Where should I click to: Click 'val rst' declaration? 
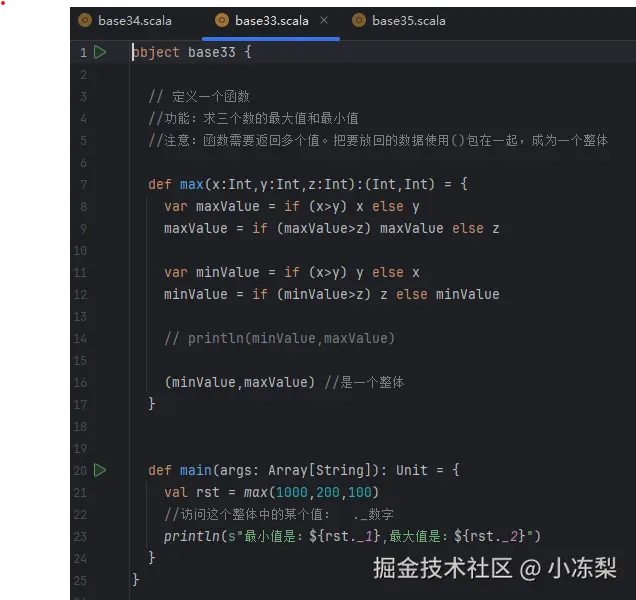point(191,492)
